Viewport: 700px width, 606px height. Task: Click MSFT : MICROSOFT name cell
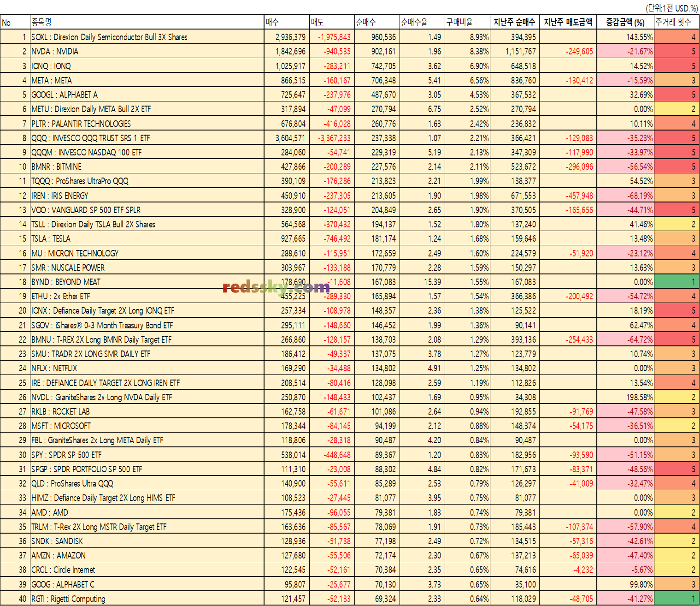click(147, 426)
